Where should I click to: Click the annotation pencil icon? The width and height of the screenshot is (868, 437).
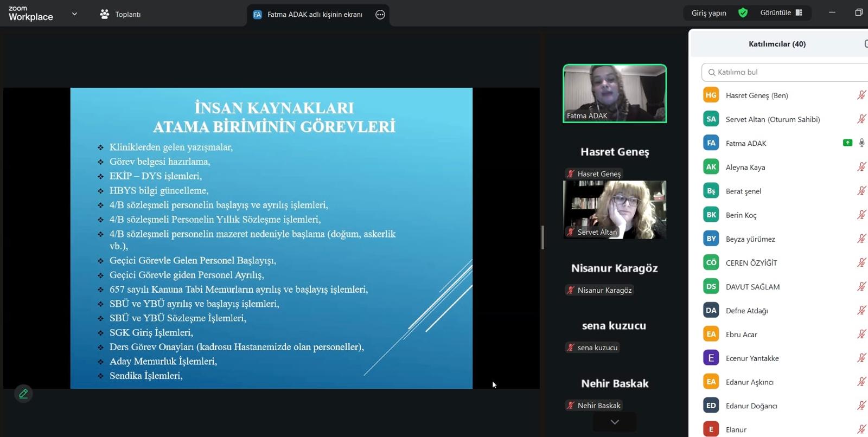pos(23,394)
